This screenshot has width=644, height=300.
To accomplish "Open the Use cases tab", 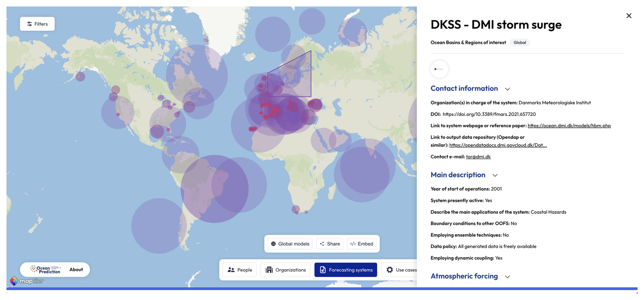I will [401, 270].
